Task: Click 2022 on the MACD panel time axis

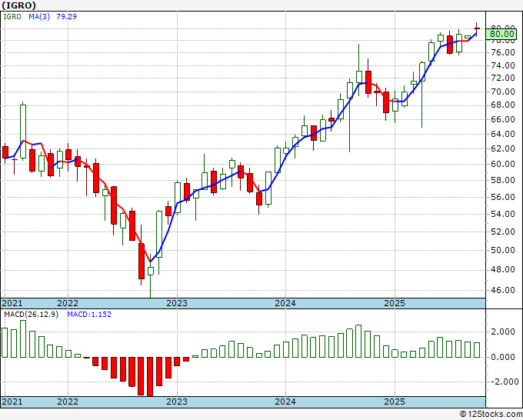Action: click(68, 402)
